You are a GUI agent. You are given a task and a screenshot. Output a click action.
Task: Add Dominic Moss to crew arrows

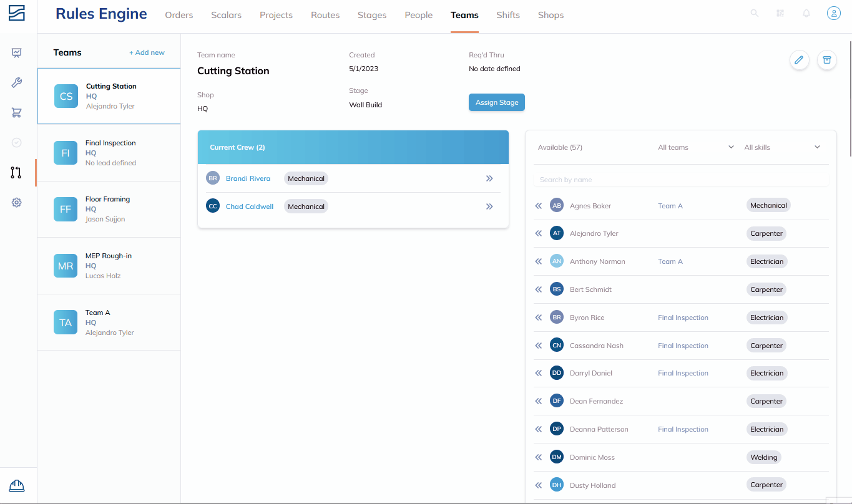coord(539,457)
